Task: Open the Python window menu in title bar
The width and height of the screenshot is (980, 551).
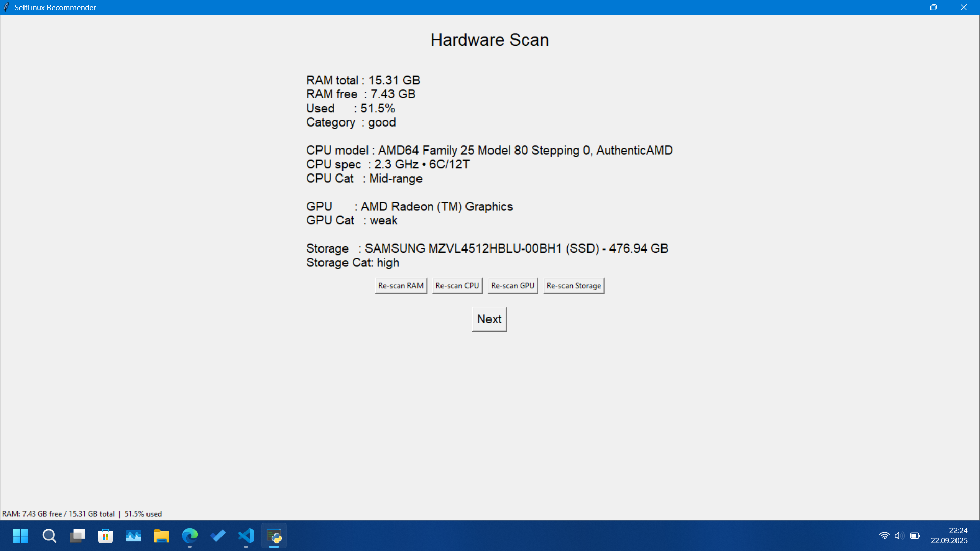Action: coord(6,7)
